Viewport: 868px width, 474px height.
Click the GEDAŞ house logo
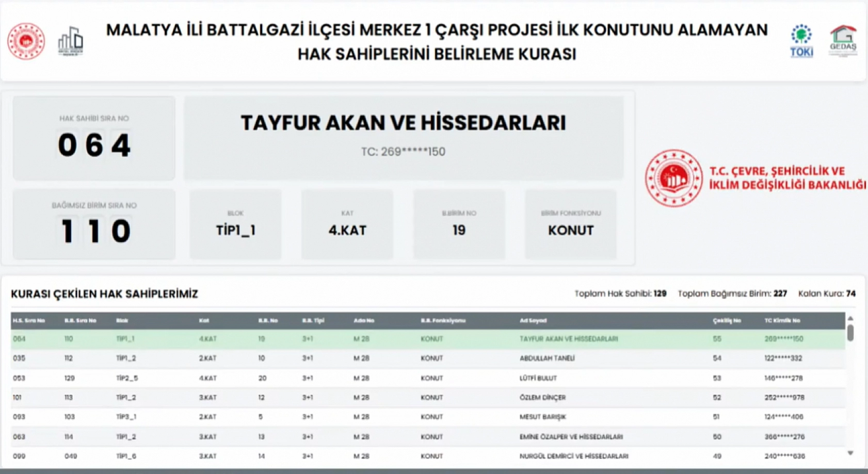tap(843, 40)
